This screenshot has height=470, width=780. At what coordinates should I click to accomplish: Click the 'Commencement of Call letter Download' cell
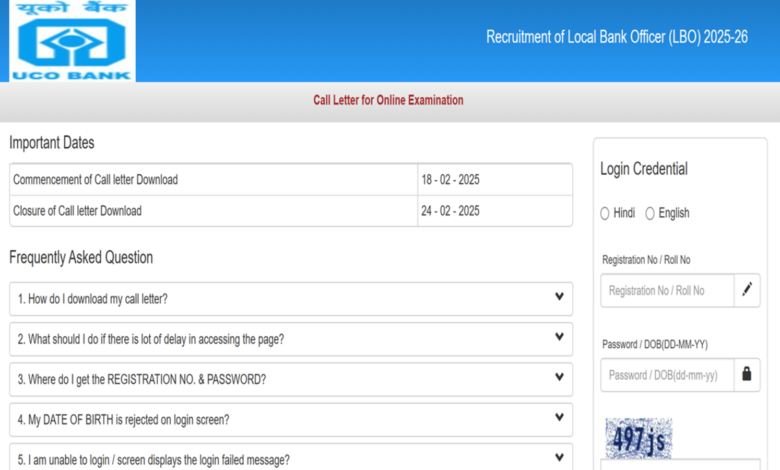pos(213,180)
